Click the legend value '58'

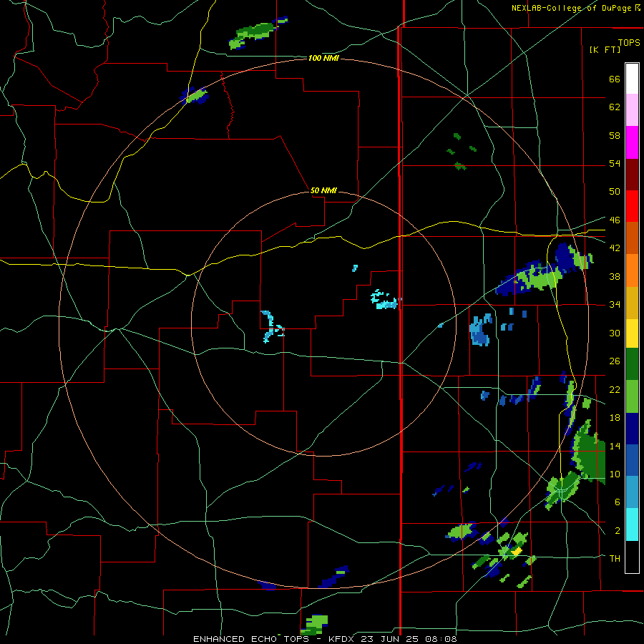[615, 135]
